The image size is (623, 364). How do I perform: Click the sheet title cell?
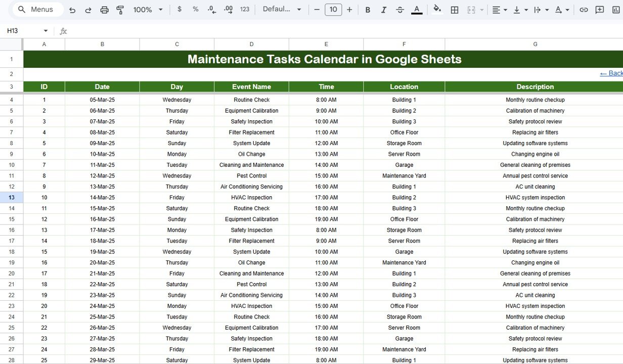(x=324, y=59)
